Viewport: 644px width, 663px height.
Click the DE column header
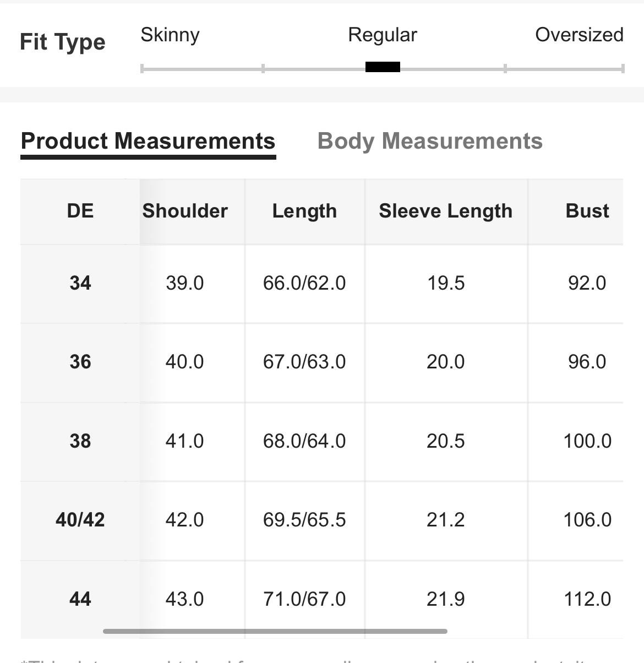[80, 211]
